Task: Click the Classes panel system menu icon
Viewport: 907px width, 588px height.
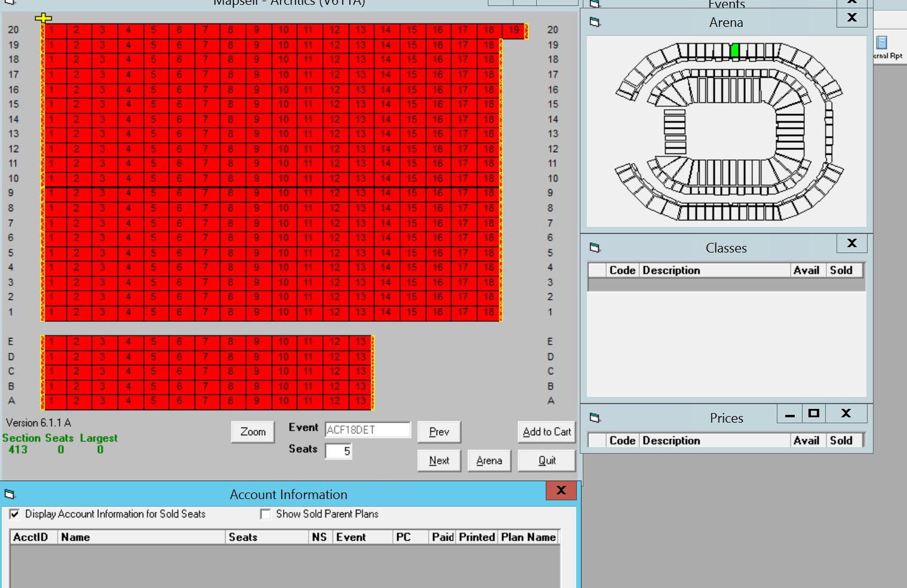Action: (x=594, y=248)
